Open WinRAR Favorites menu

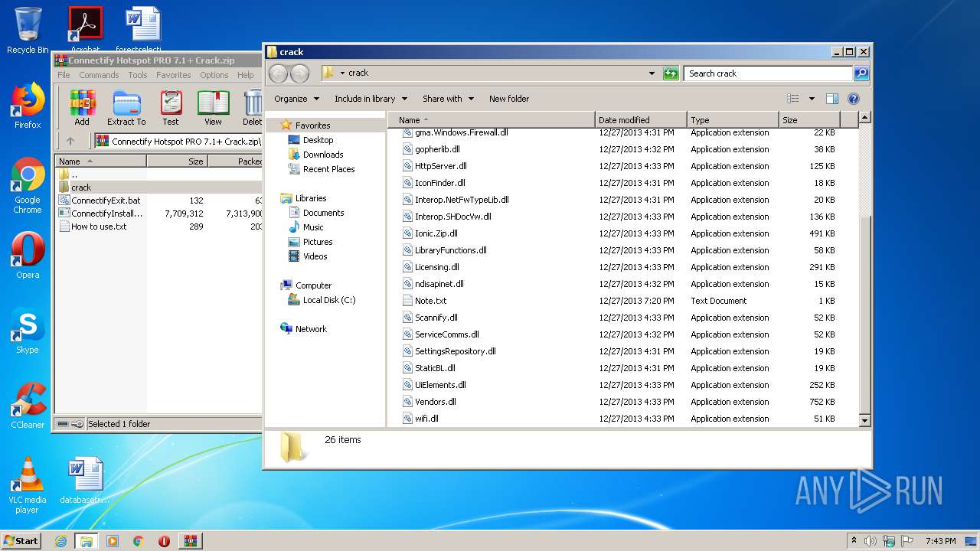[x=174, y=75]
